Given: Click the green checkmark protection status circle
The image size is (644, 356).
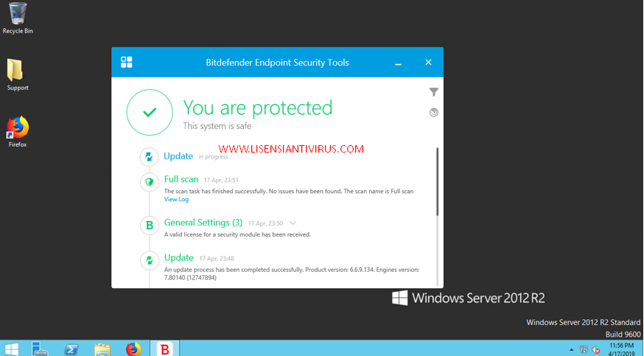Looking at the screenshot, I should [x=150, y=113].
